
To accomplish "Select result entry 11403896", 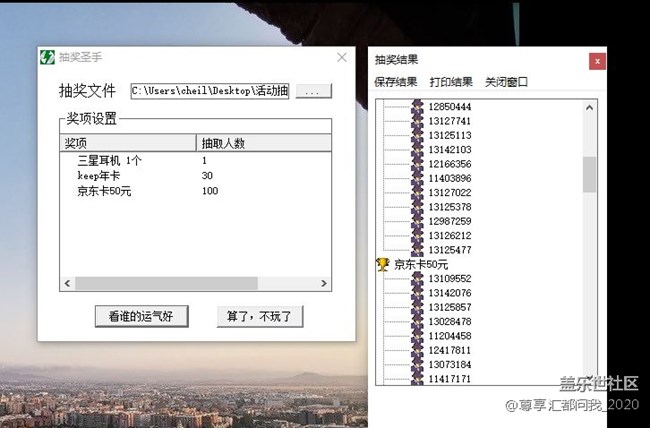I will 450,178.
